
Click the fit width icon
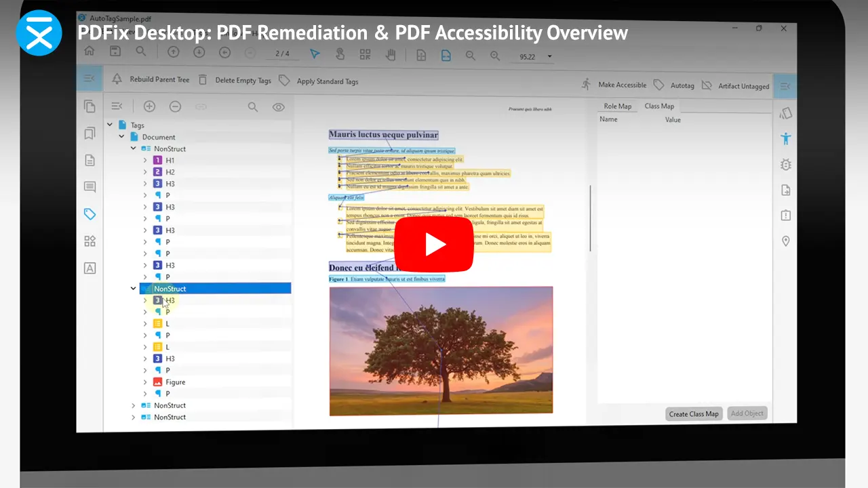tap(446, 56)
